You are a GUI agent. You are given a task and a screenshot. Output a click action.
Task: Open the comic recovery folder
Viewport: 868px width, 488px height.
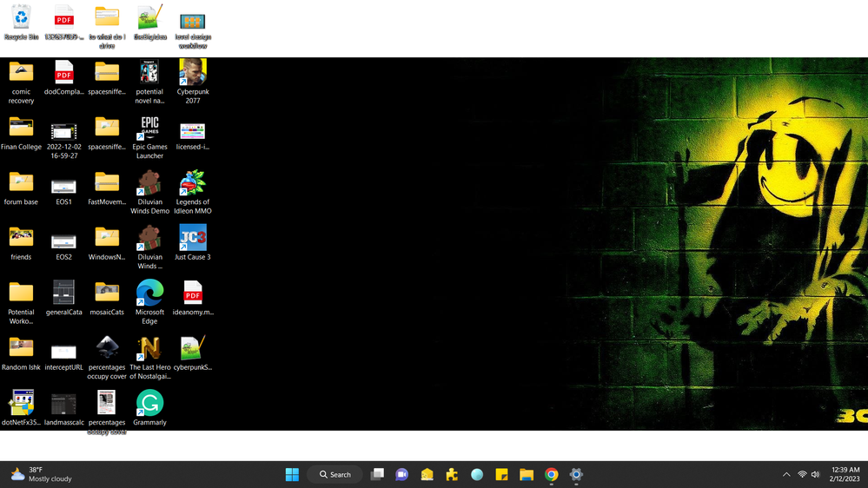pos(21,82)
